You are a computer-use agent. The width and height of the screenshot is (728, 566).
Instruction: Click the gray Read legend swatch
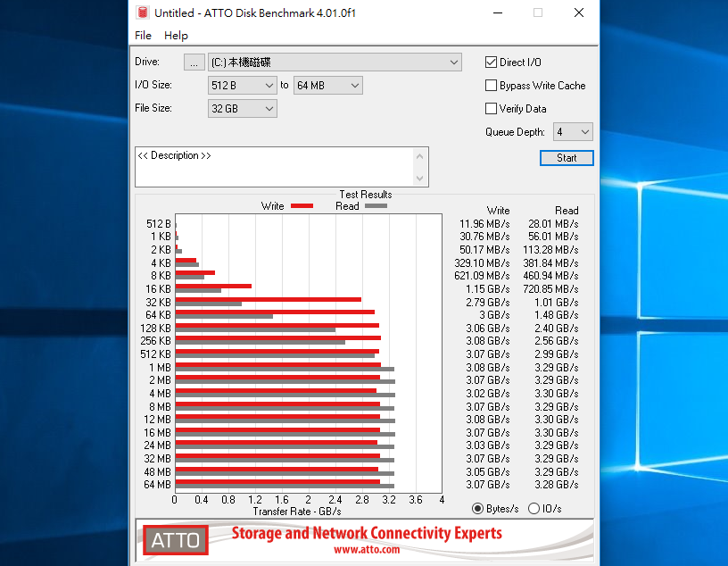point(376,206)
